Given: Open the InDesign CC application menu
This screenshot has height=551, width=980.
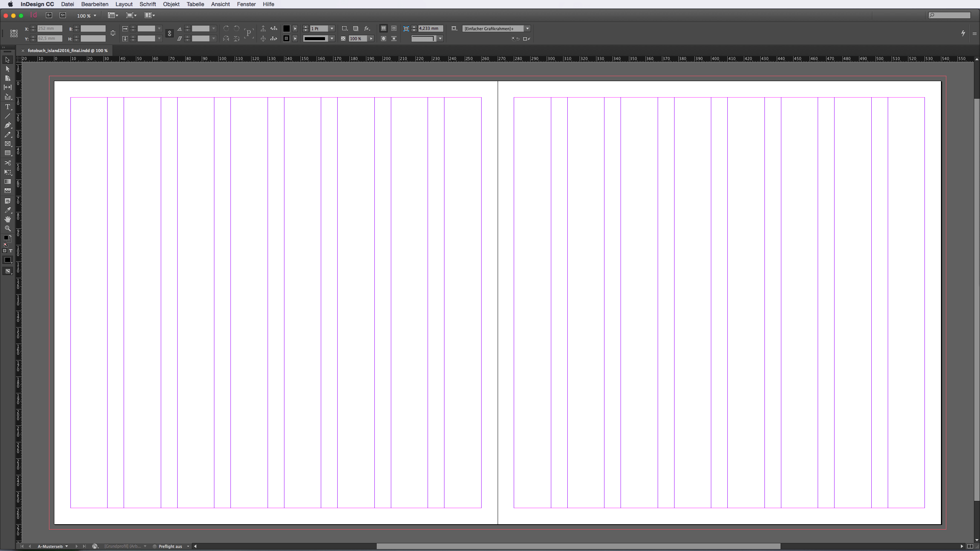Looking at the screenshot, I should pyautogui.click(x=37, y=4).
